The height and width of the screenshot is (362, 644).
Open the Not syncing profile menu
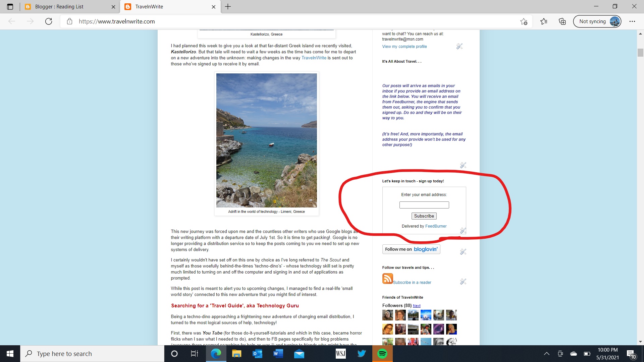coord(597,21)
